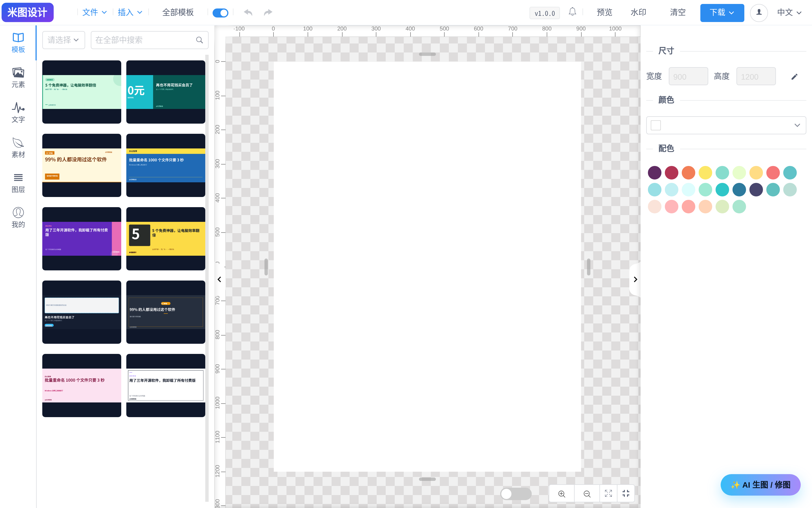Open the 请选择 category dropdown
Screen dimensions: 812x508
[x=64, y=40]
